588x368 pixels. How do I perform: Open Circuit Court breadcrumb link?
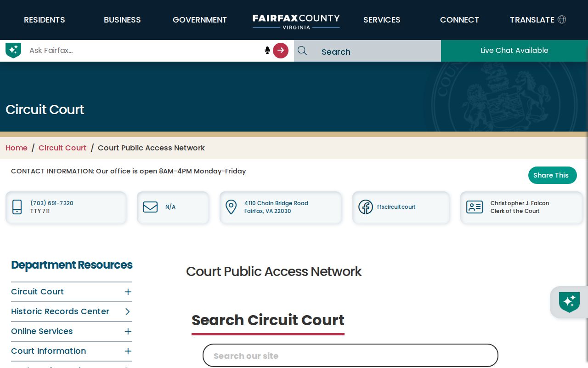pos(62,148)
